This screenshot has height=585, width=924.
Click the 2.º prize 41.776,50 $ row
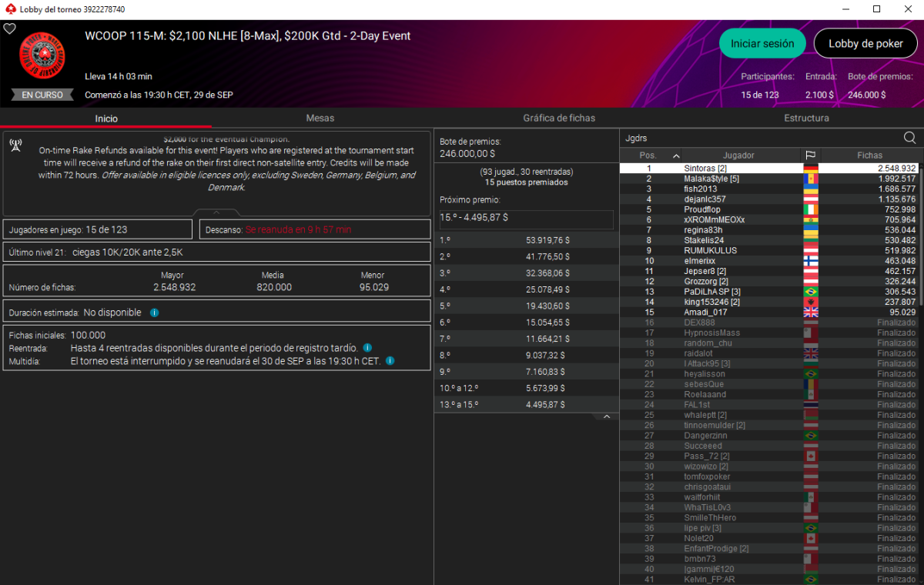point(527,256)
